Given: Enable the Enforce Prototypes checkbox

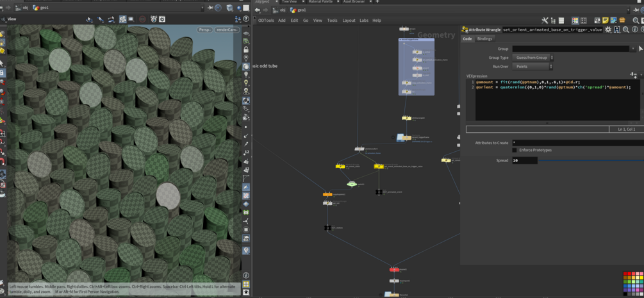Looking at the screenshot, I should tap(514, 150).
